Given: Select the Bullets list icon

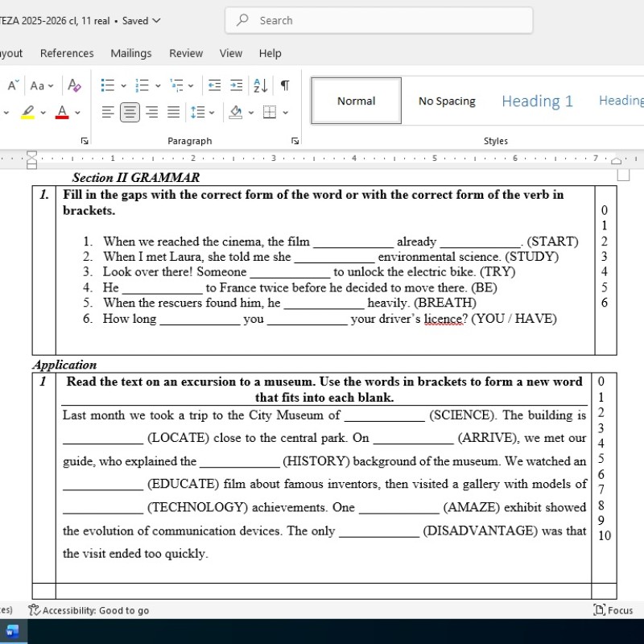Looking at the screenshot, I should tap(107, 85).
